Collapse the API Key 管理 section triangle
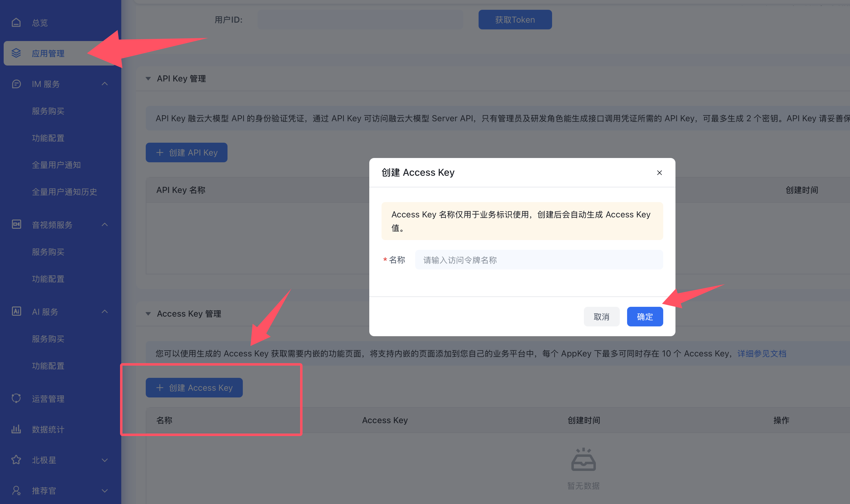Image resolution: width=850 pixels, height=504 pixels. 148,79
